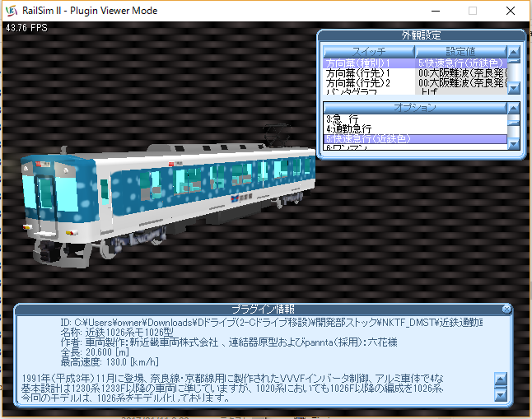Click the 設定値 column header

tap(460, 52)
